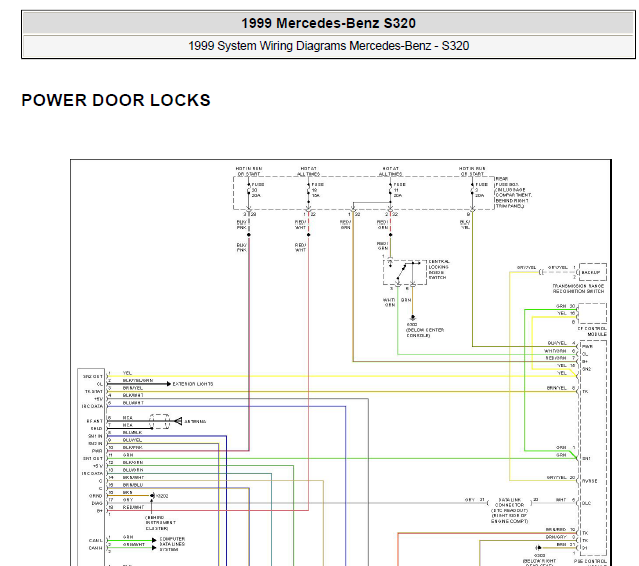Click the 'WHT/GRN 6' wire label at right
Screen dimensions: 639x566
click(560, 351)
